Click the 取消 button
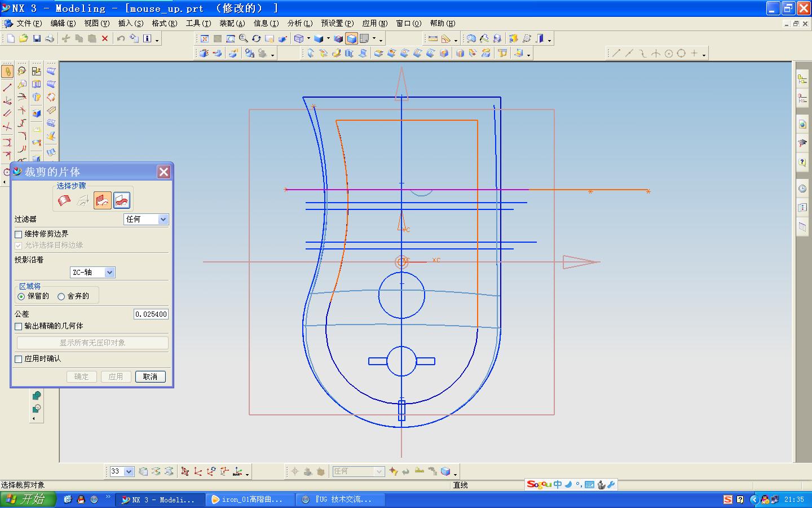This screenshot has height=508, width=812. click(x=150, y=376)
